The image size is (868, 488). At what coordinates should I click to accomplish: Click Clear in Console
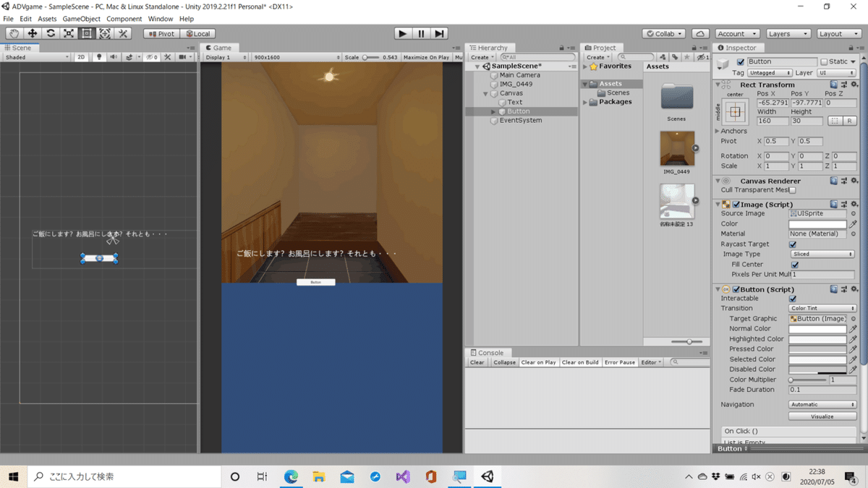click(477, 362)
